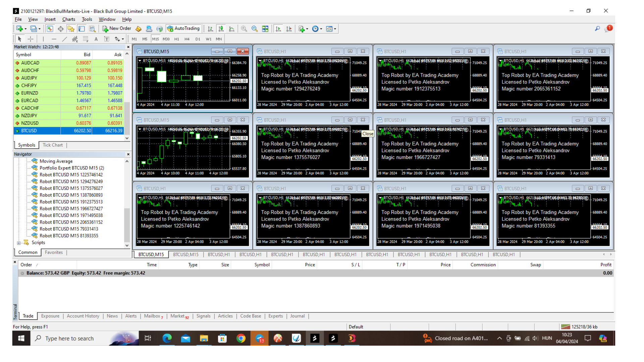
Task: Toggle the Navigator panel star-folder icon
Action: pos(71,29)
